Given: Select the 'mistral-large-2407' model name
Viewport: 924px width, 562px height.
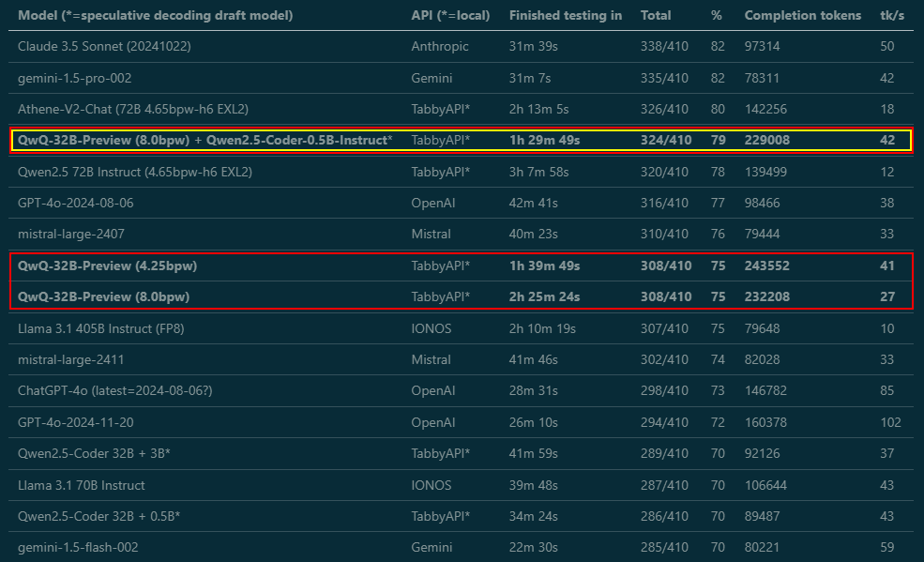Looking at the screenshot, I should coord(71,235).
